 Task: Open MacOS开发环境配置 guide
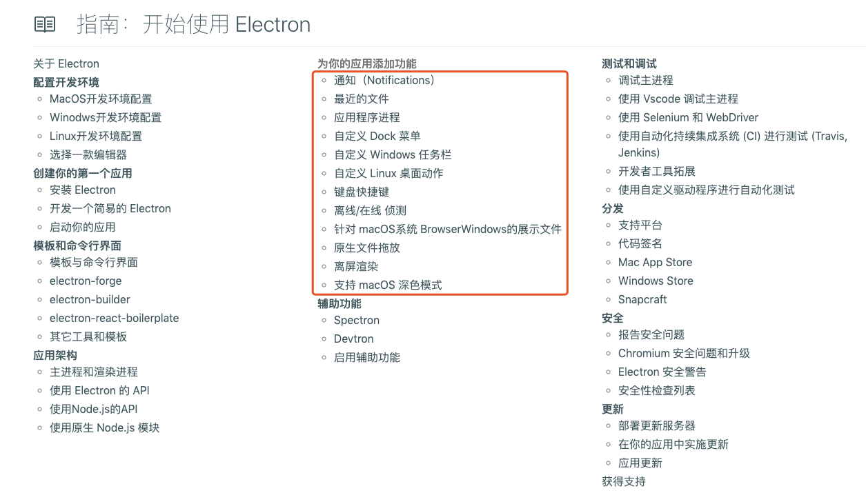tap(101, 99)
